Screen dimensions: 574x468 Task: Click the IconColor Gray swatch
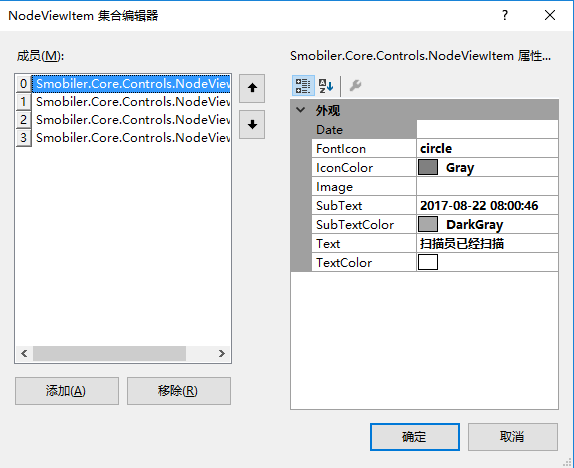(428, 167)
